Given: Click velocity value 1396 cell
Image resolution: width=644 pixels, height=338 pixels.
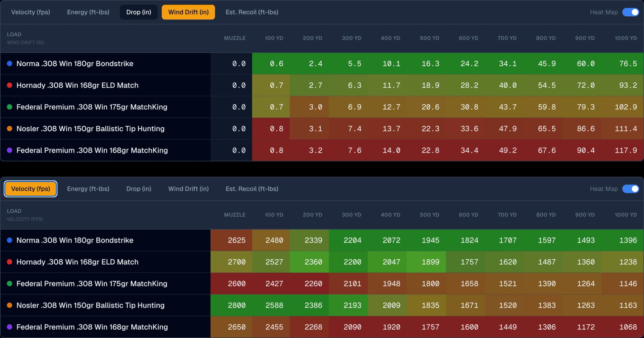Looking at the screenshot, I should click(623, 241).
